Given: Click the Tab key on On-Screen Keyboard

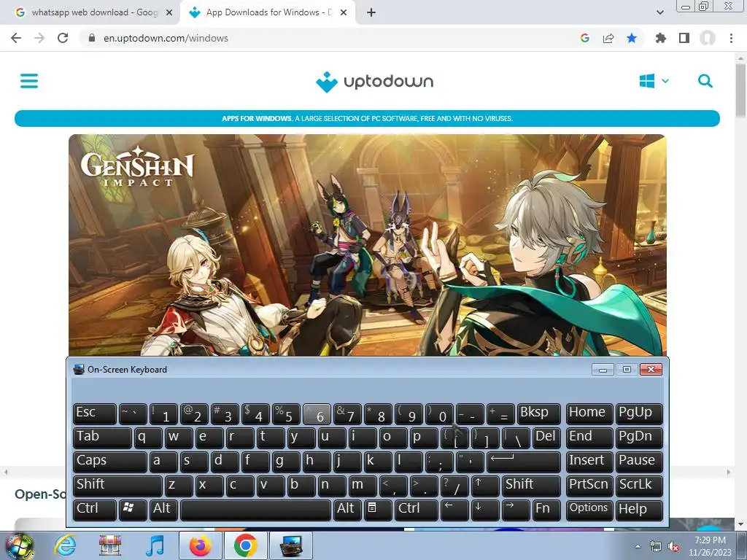Looking at the screenshot, I should (x=102, y=437).
